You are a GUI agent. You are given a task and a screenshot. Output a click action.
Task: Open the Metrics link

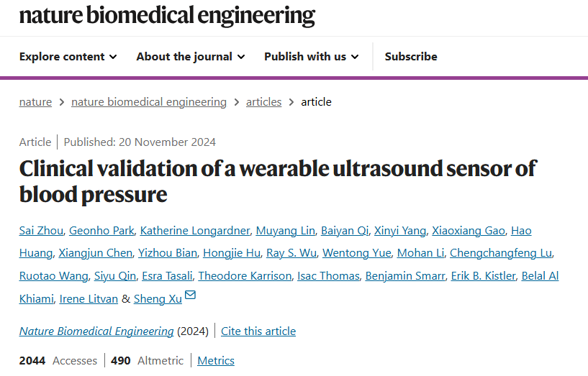tap(216, 361)
